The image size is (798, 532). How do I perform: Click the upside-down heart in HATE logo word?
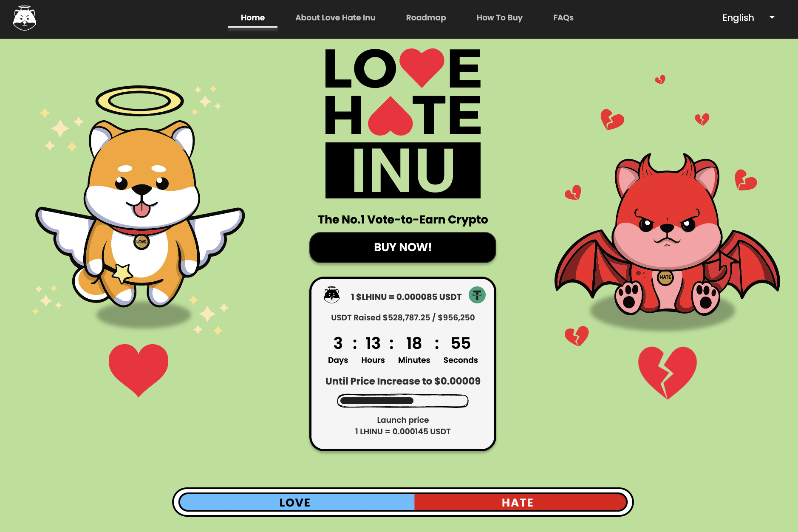point(390,116)
